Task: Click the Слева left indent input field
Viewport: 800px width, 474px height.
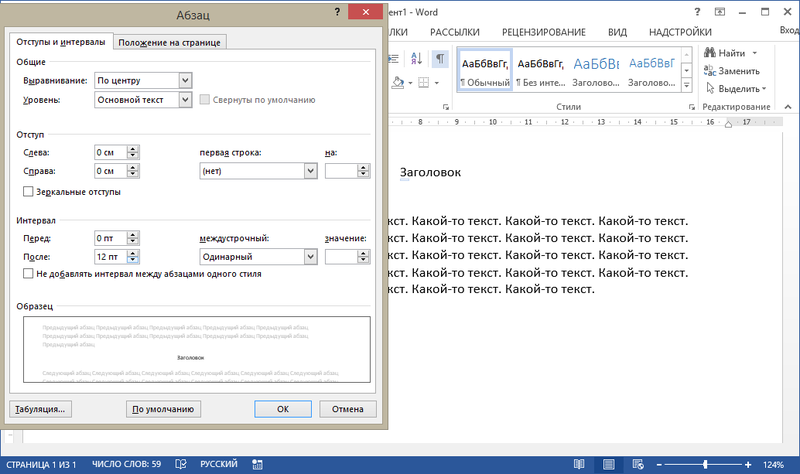Action: 110,152
